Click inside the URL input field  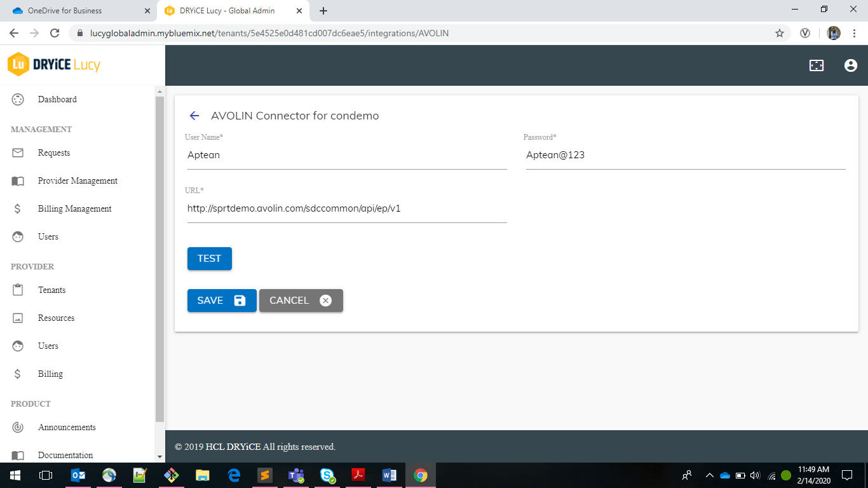[346, 208]
